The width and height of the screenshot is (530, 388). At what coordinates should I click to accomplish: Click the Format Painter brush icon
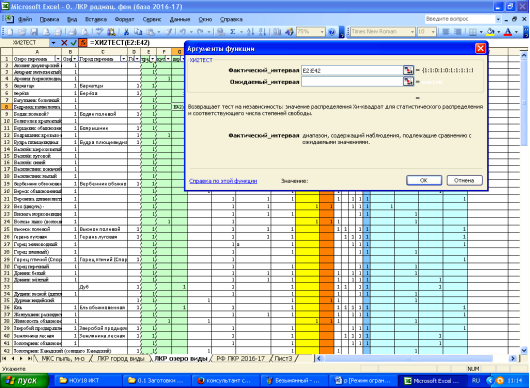(169, 32)
